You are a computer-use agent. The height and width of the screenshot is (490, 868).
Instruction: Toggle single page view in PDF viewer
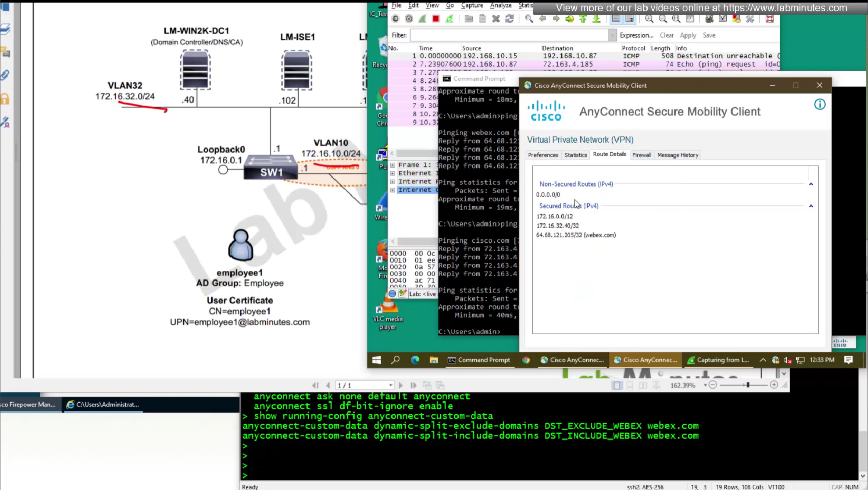617,385
